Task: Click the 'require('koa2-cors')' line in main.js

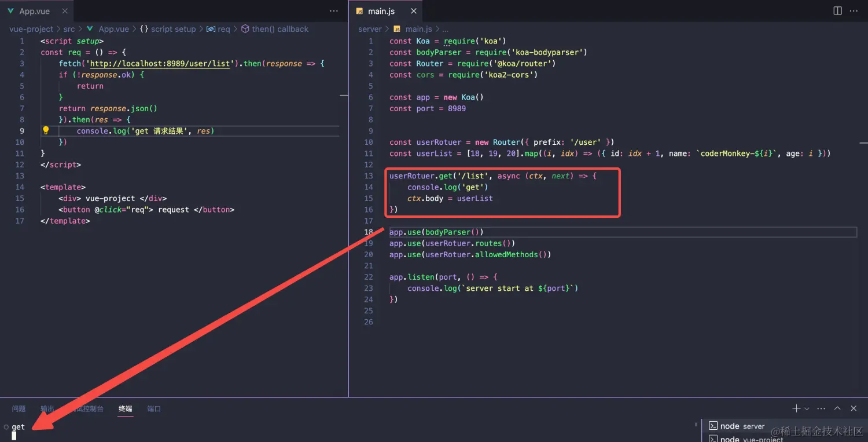Action: [x=464, y=75]
